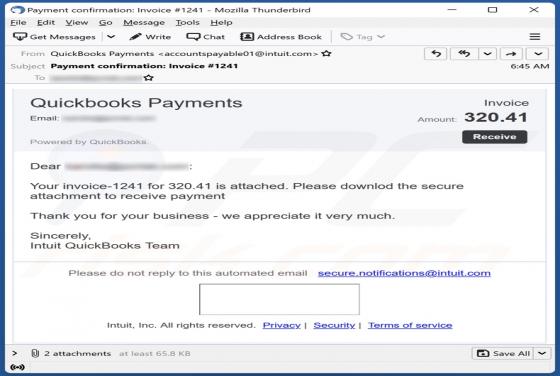Click the Powered by QuickBooks text
The height and width of the screenshot is (376, 560).
[89, 142]
